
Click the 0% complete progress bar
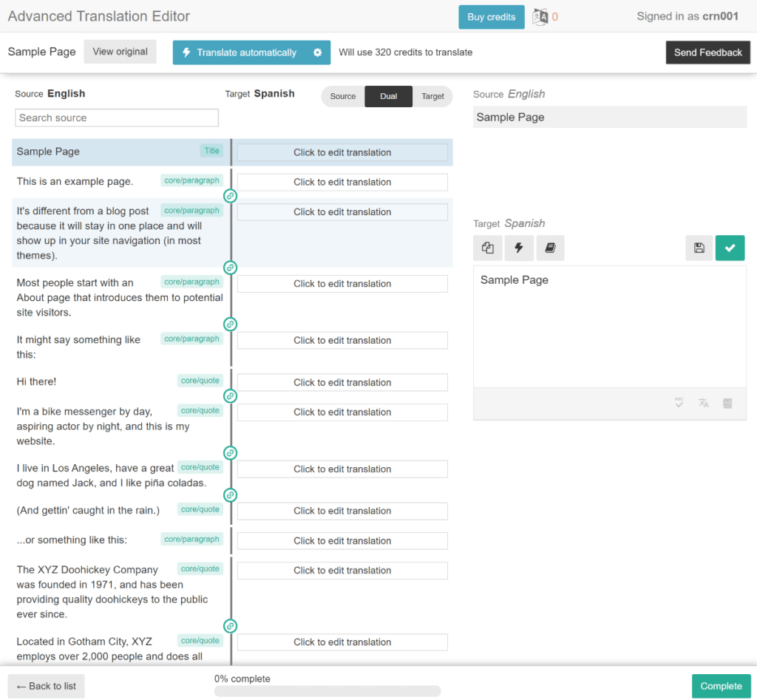pyautogui.click(x=327, y=690)
